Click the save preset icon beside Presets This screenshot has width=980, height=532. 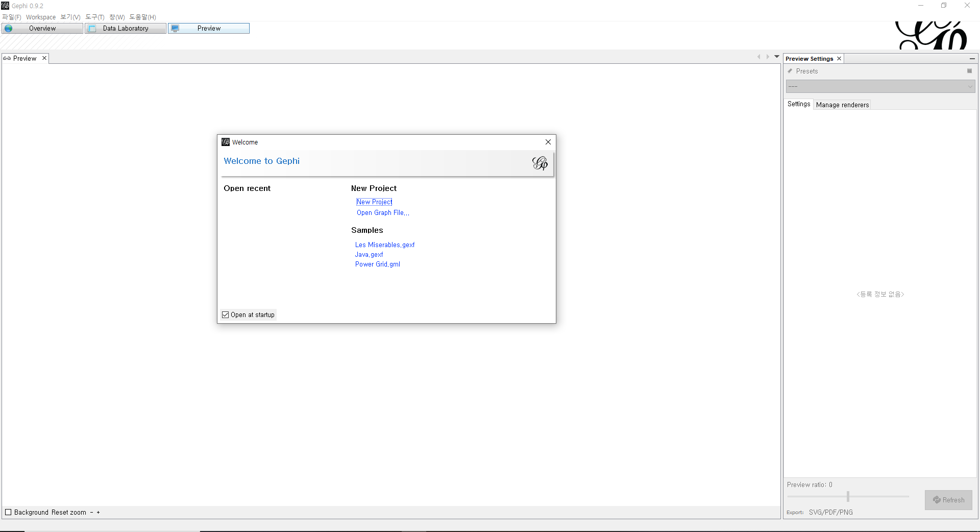[969, 71]
